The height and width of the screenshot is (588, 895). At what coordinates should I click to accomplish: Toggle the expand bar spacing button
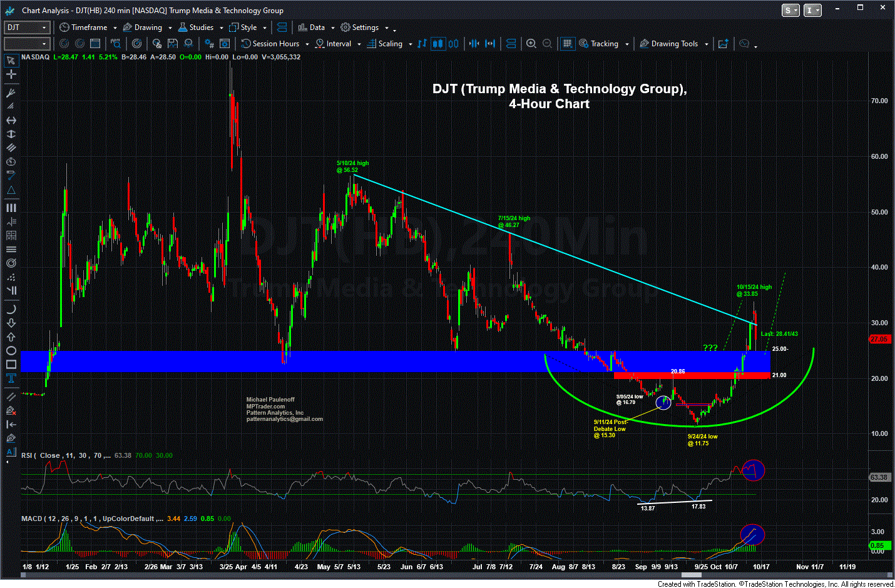pyautogui.click(x=490, y=44)
